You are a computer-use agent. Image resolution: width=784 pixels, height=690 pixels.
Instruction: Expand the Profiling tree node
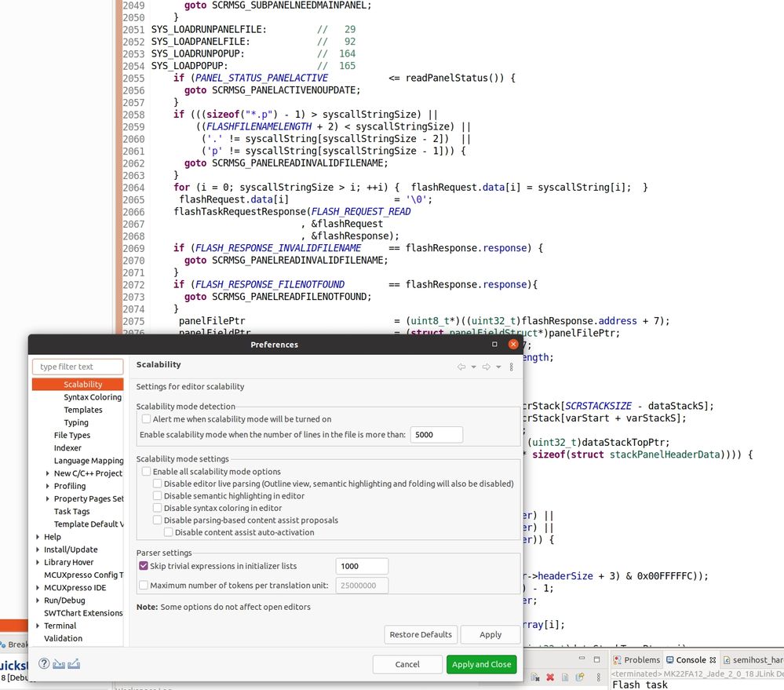point(48,486)
